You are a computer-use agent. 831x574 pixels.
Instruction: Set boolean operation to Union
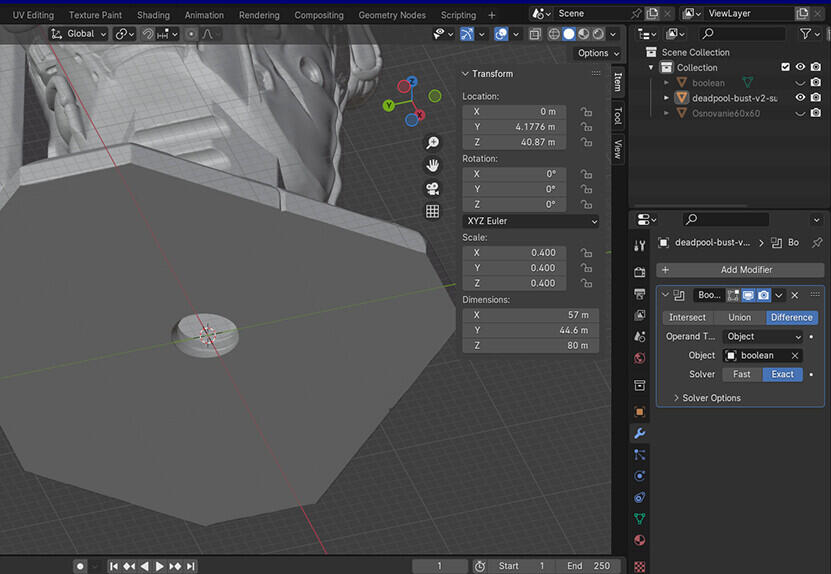[x=739, y=317]
